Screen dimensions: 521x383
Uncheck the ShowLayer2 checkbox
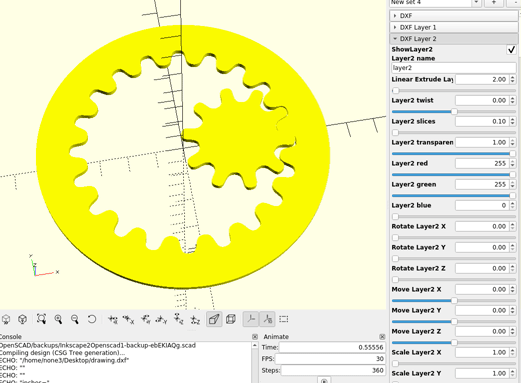511,49
